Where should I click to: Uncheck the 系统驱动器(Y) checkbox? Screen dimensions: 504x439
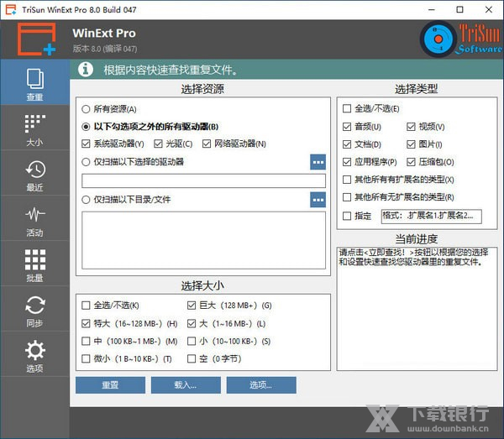87,144
